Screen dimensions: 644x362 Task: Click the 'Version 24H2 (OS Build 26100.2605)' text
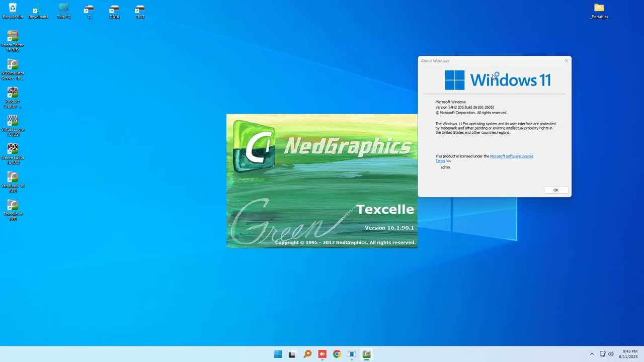point(464,107)
